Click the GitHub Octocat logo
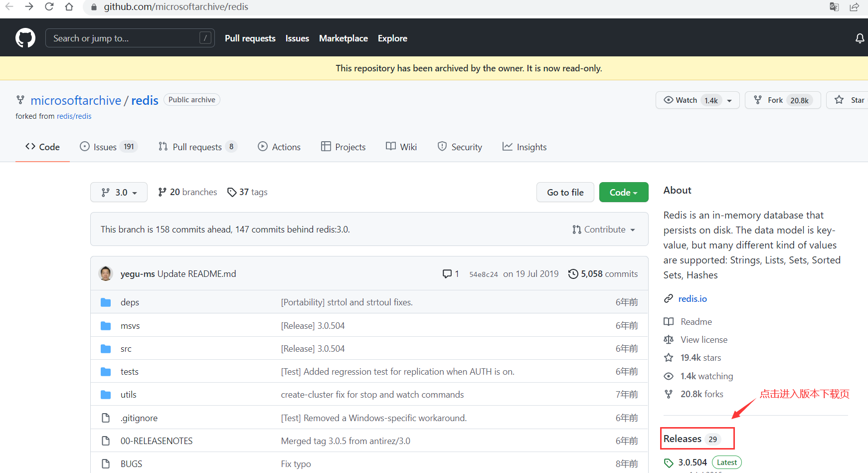The height and width of the screenshot is (473, 868). (25, 38)
